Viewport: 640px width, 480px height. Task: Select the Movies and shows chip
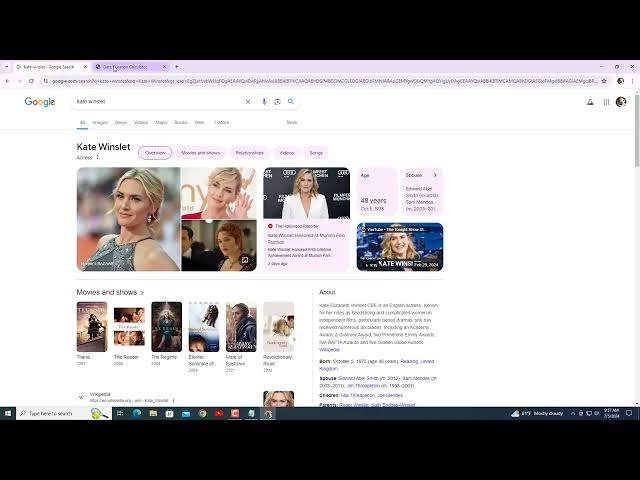click(x=200, y=153)
